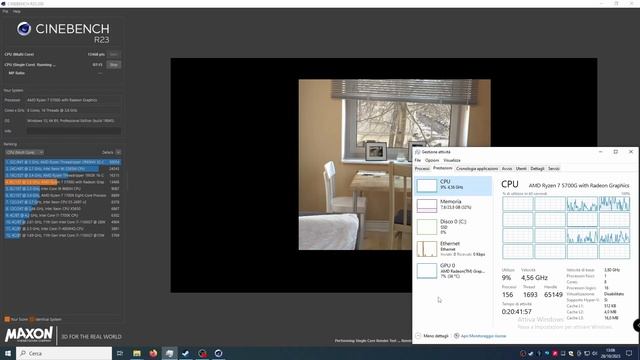Click the volume tray icon
The width and height of the screenshot is (640, 360).
coord(595,353)
